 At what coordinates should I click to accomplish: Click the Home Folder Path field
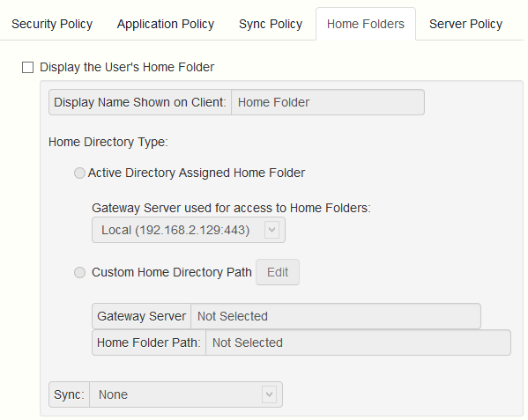[x=358, y=343]
